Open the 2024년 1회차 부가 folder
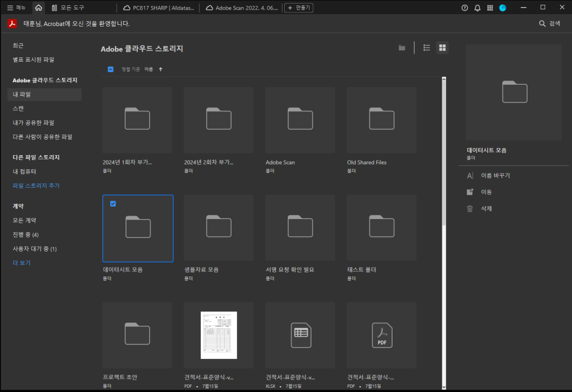Viewport: 572px width, 392px height. pos(137,120)
